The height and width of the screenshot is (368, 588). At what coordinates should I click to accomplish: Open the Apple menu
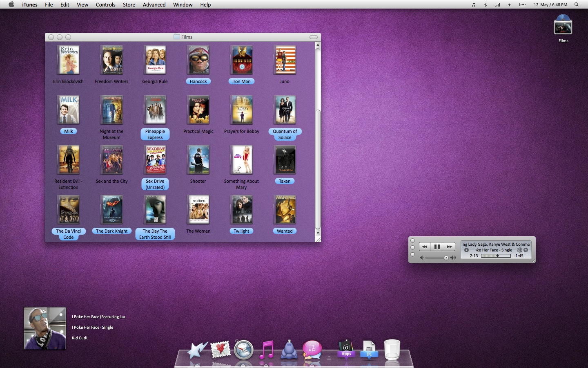[x=11, y=4]
